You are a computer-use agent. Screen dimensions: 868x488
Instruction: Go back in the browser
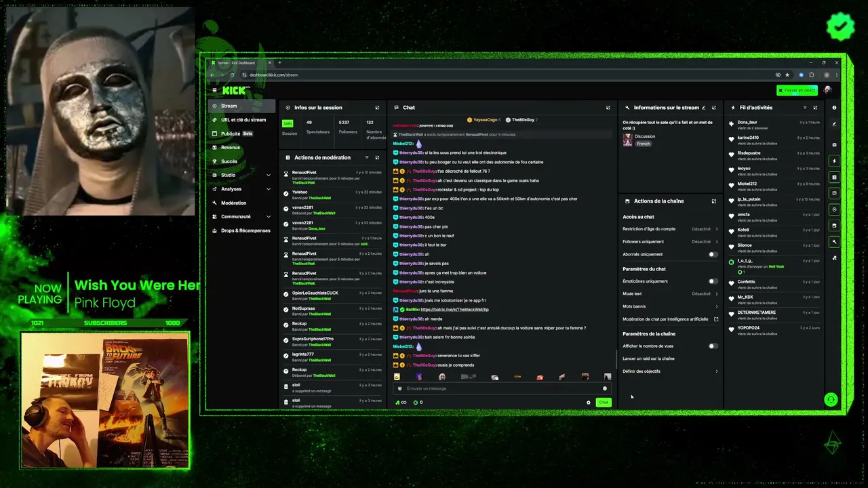[212, 75]
